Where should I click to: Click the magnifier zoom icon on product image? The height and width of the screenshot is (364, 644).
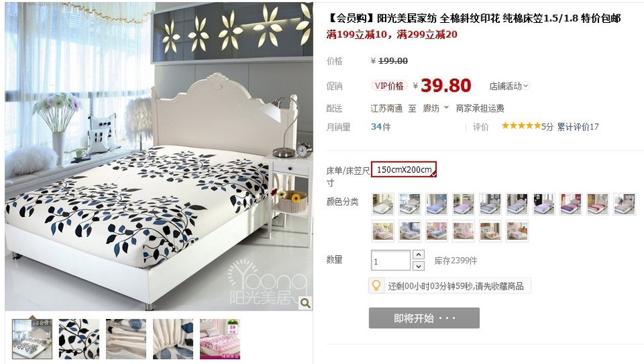[305, 303]
